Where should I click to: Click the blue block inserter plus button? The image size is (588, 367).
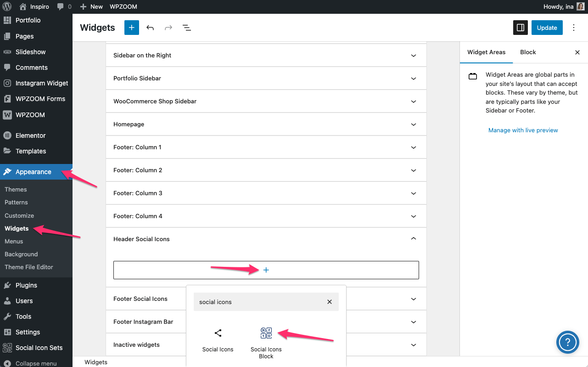[131, 28]
